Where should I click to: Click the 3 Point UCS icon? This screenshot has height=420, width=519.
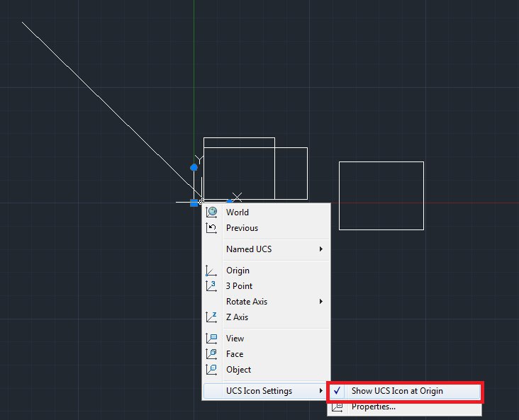click(x=211, y=286)
